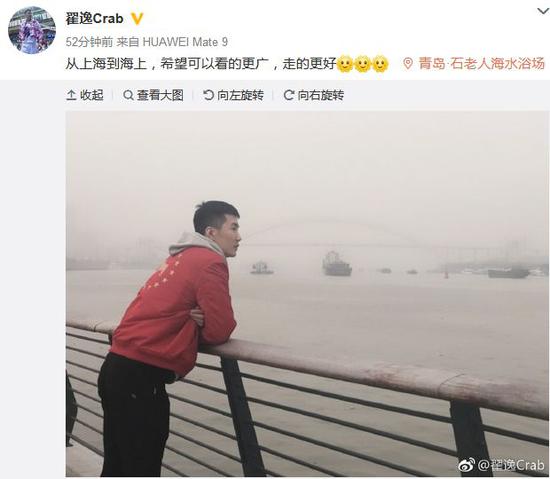550x479 pixels.
Task: Open the 翟逸Crab username link
Action: (x=94, y=19)
